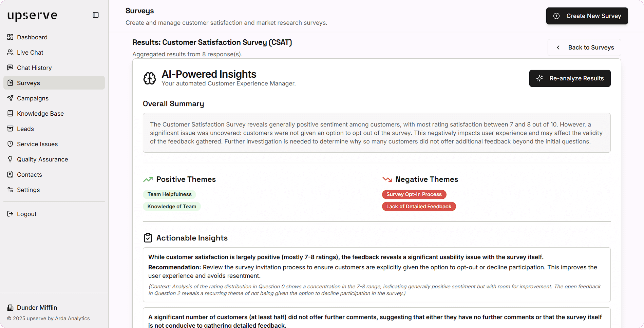
Task: Select the Survey Opt-in Process tag
Action: [x=414, y=194]
